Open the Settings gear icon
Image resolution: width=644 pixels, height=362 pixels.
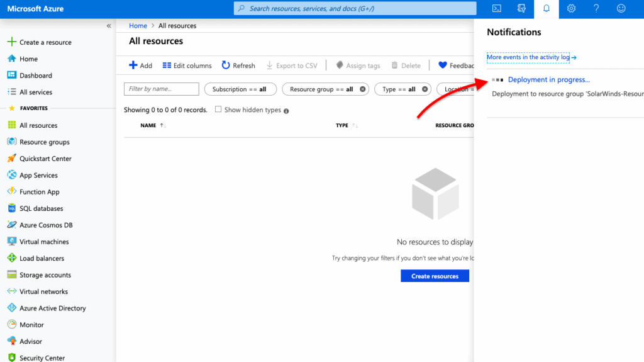coord(571,9)
